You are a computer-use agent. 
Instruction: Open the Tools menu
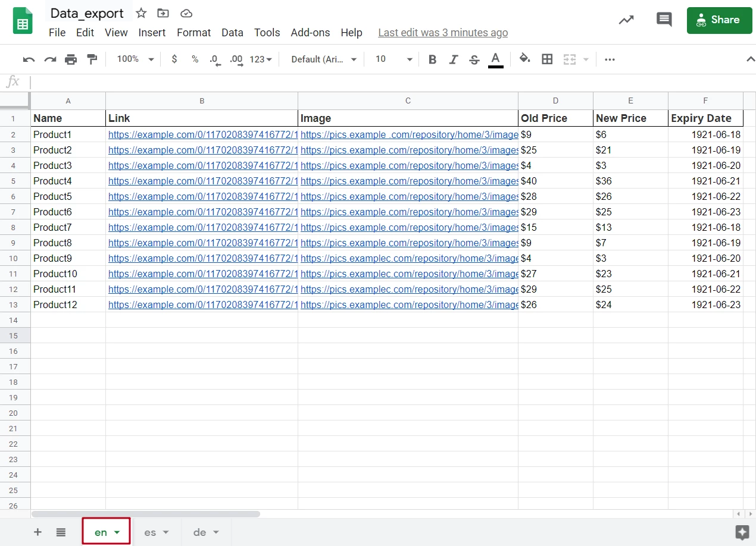(x=267, y=33)
